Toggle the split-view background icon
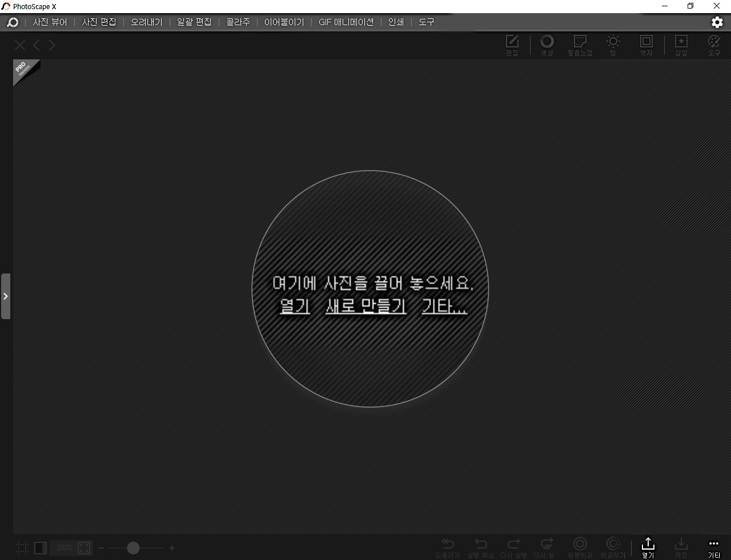 pyautogui.click(x=40, y=548)
